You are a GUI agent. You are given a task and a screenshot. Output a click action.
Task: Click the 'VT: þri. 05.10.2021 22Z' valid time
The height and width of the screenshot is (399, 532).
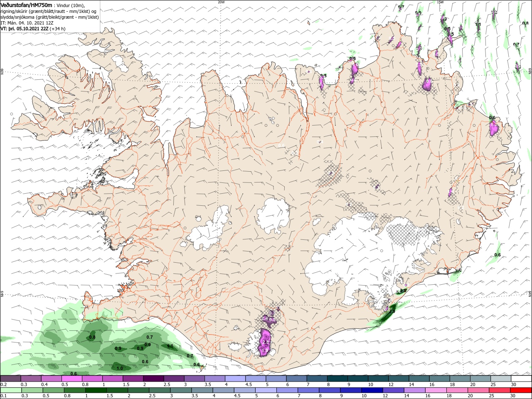[x=24, y=29]
